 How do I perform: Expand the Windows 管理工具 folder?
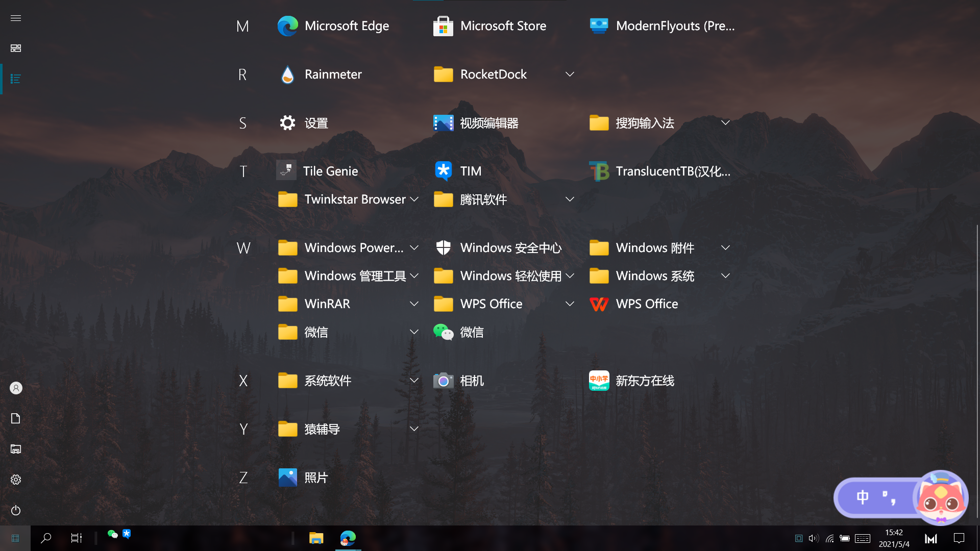coord(414,276)
